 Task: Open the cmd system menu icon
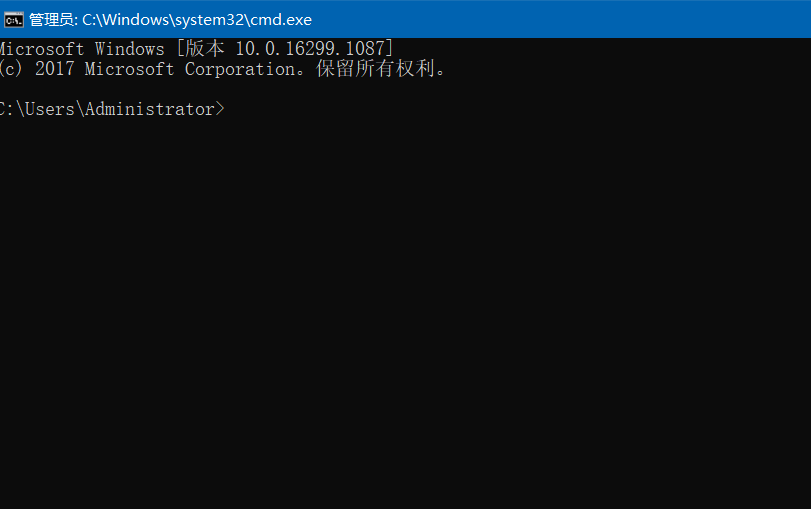[x=14, y=19]
